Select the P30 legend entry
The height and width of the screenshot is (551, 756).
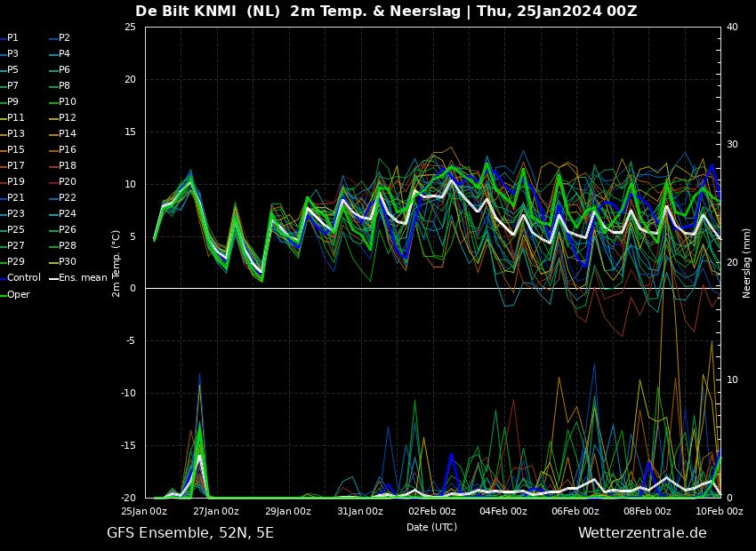67,262
